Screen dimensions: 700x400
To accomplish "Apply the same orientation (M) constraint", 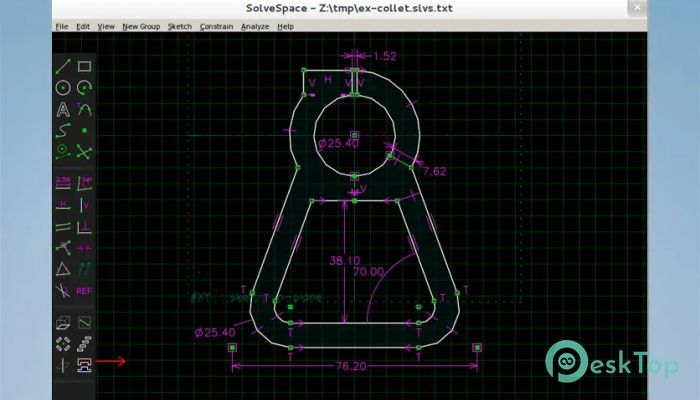I will 84,269.
